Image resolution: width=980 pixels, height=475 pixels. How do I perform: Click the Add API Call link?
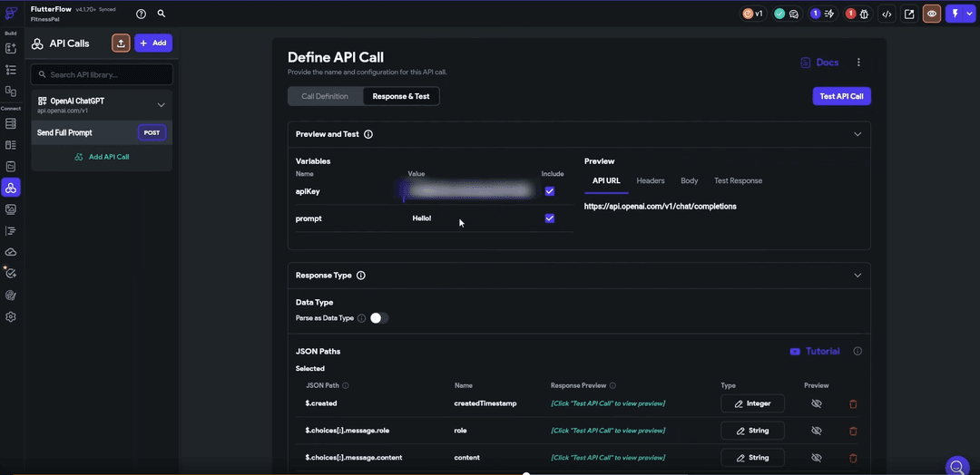click(x=102, y=158)
